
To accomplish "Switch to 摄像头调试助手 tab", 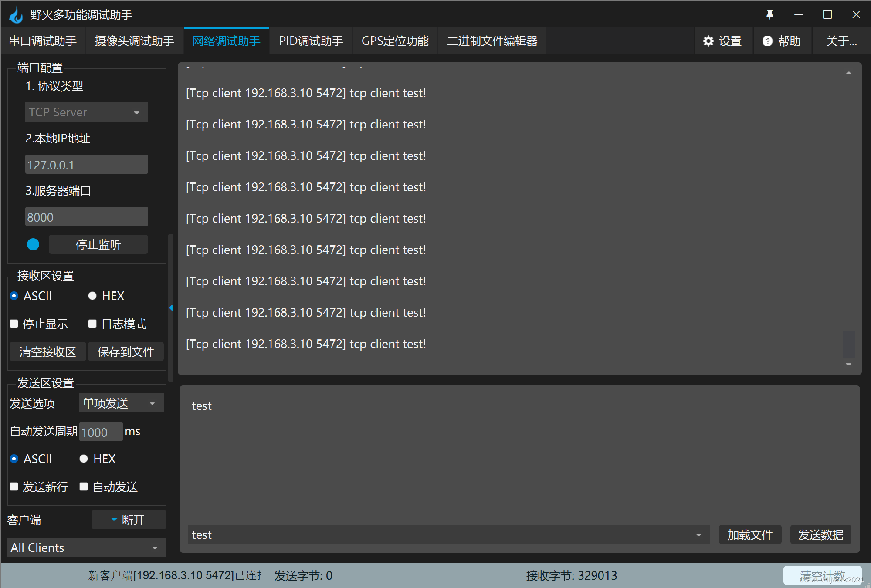I will [x=134, y=41].
